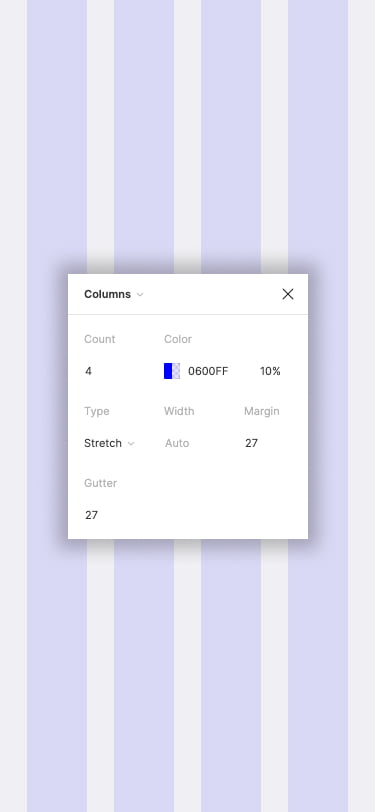Click the 10% opacity field
This screenshot has height=812, width=375.
(x=270, y=371)
